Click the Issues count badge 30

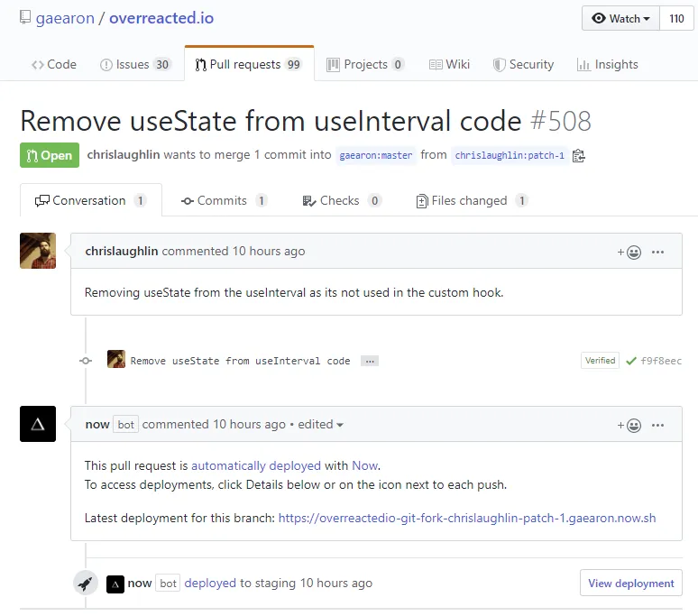coord(162,65)
